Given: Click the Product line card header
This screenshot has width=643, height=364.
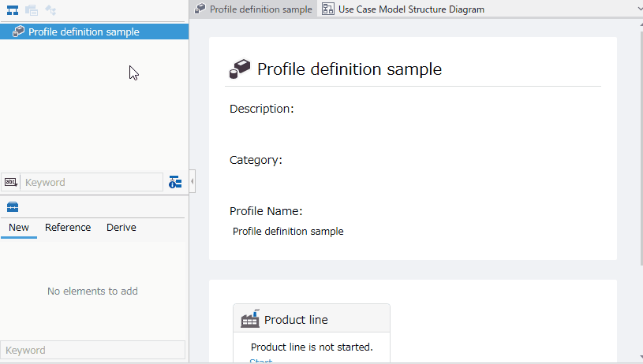Looking at the screenshot, I should coord(312,318).
